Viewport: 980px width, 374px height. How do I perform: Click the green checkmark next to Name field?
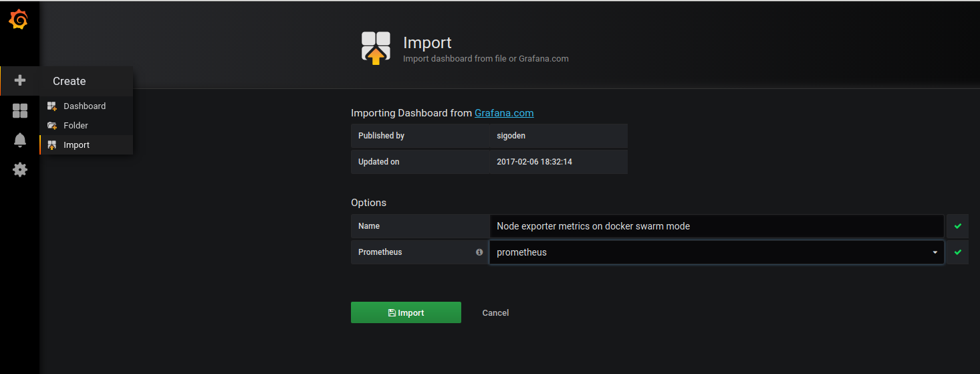tap(957, 226)
